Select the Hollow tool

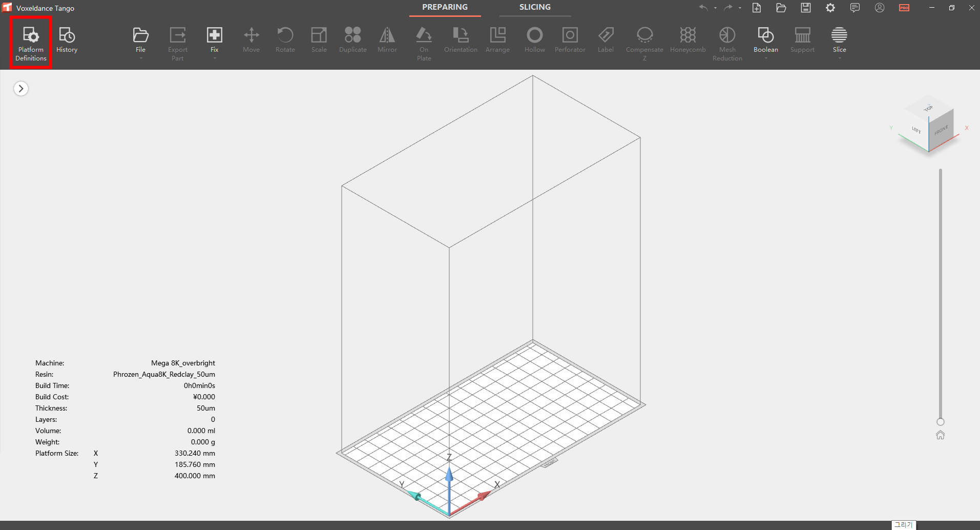pos(535,40)
